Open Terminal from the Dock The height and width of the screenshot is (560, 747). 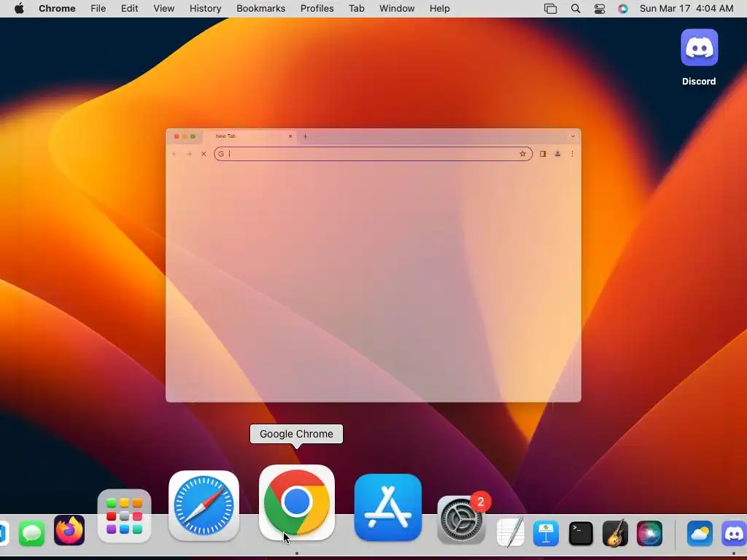[x=581, y=533]
